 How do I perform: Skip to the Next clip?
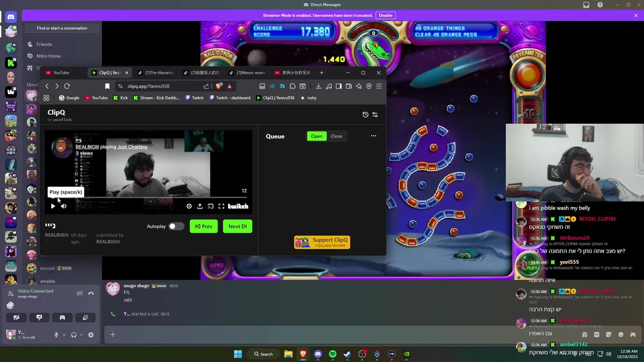[237, 226]
